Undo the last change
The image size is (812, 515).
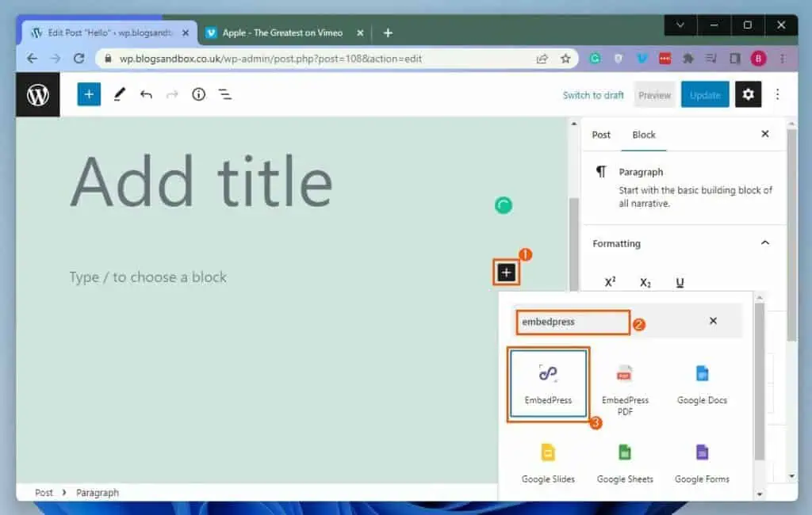146,94
